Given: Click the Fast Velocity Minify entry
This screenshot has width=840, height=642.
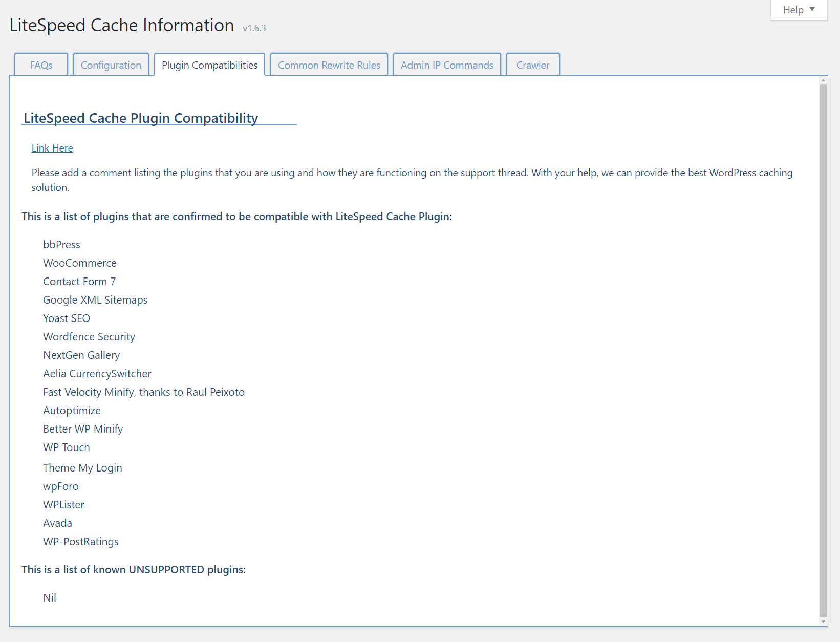Looking at the screenshot, I should [144, 392].
